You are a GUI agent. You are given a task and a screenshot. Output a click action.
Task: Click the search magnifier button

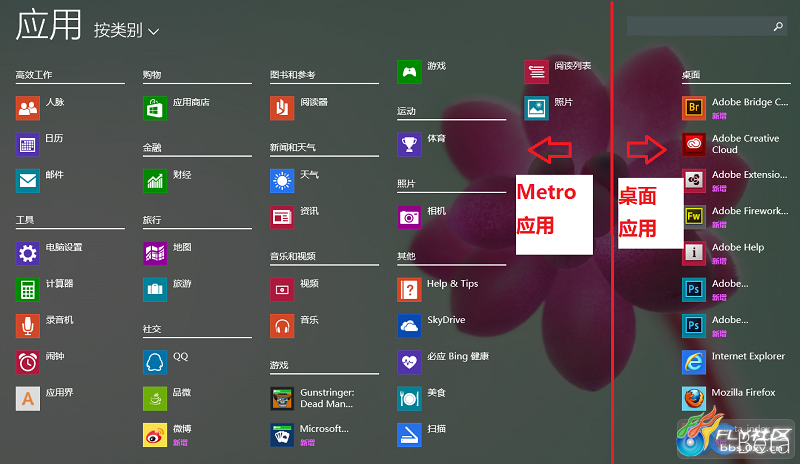[x=778, y=26]
